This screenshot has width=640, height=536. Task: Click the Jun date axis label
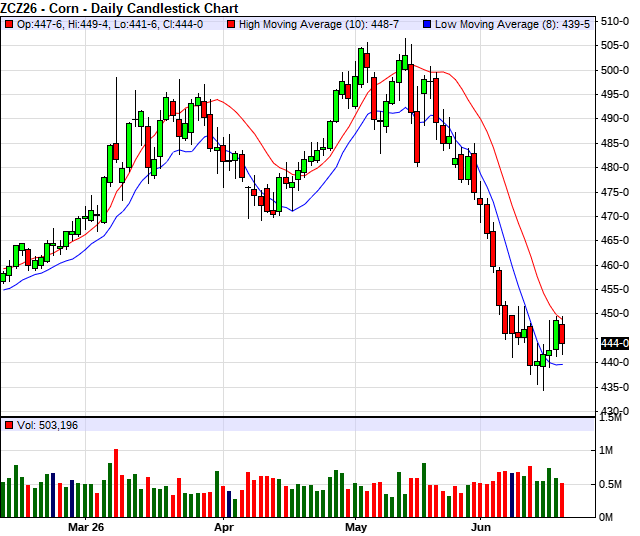[480, 527]
